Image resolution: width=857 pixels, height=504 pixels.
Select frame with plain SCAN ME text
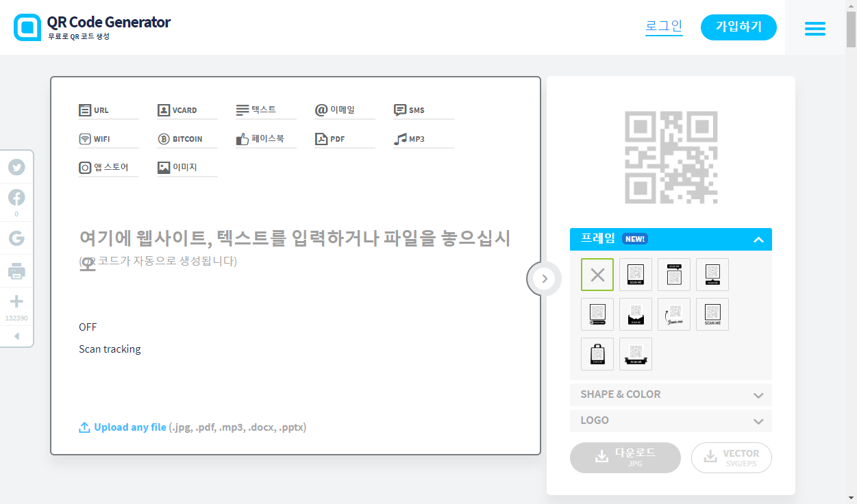pos(712,314)
